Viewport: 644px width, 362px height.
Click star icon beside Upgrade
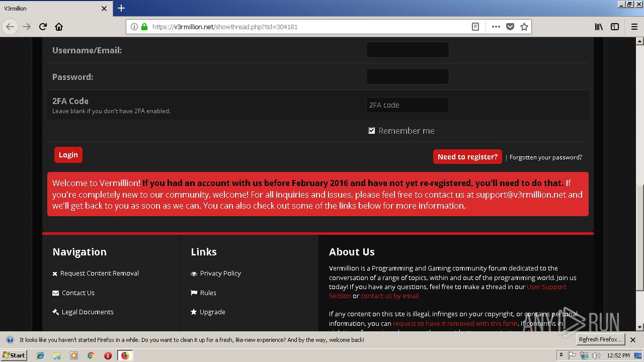(194, 312)
